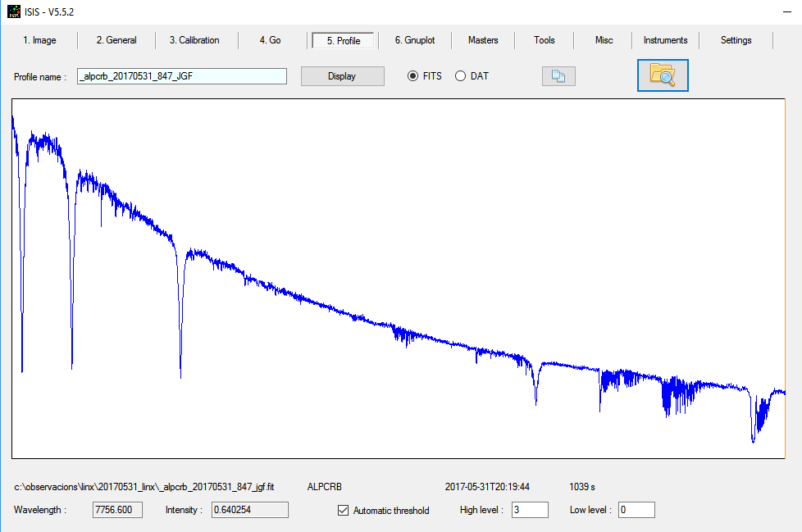Click the ISIS logo in the title bar

tap(14, 11)
